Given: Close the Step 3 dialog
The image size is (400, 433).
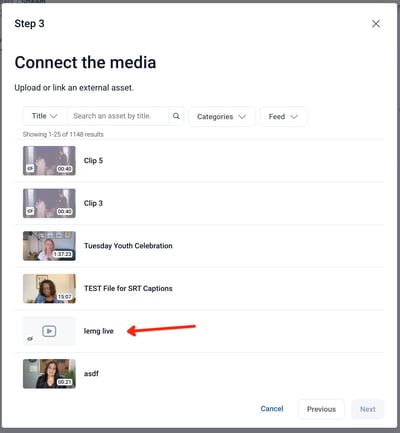Looking at the screenshot, I should coord(376,24).
